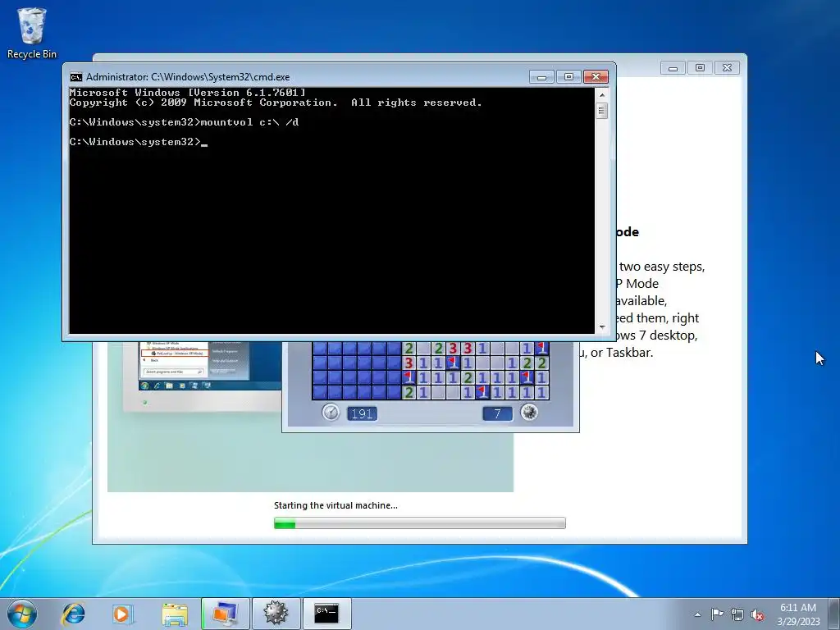Switch to Windows Virtual PC taskbar button
840x630 pixels.
(x=226, y=614)
